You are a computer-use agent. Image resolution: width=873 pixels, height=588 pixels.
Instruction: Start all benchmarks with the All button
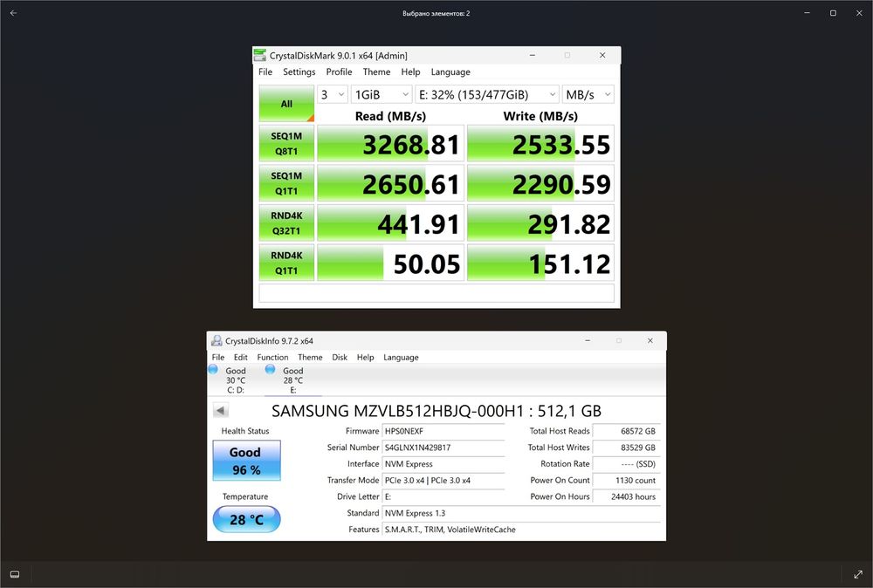(286, 104)
